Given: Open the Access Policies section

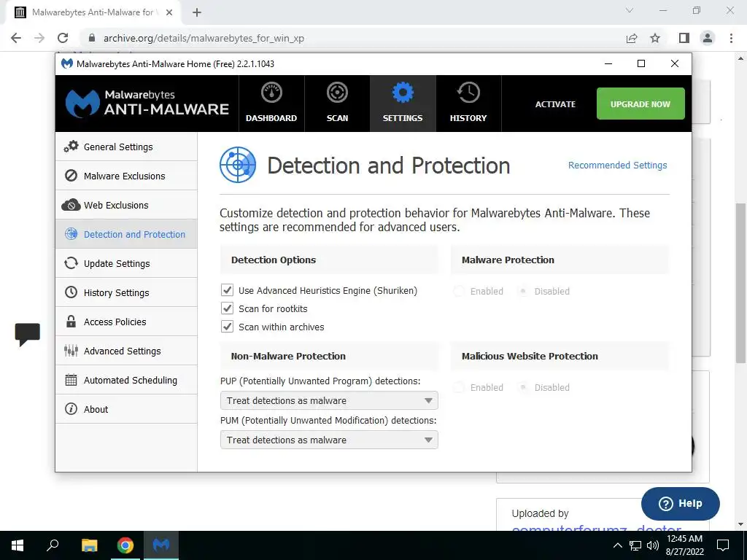Looking at the screenshot, I should (x=126, y=322).
